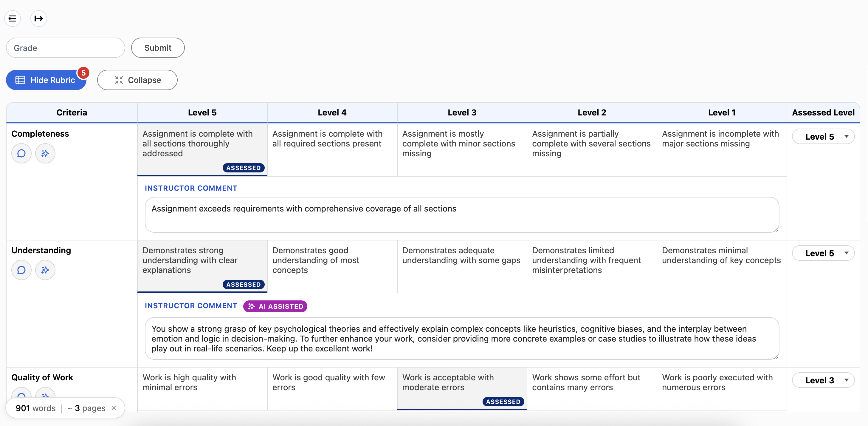Click AI sparkle icon for Understanding

click(45, 270)
